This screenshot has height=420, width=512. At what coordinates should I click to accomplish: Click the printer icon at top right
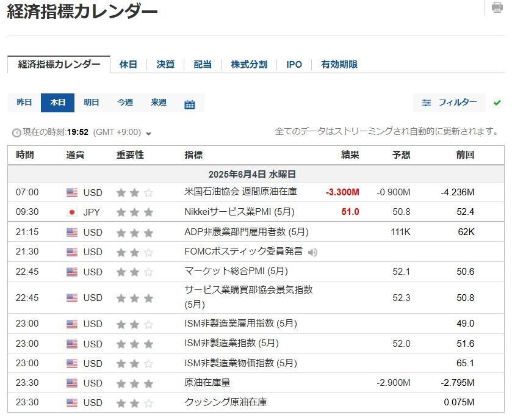(497, 7)
